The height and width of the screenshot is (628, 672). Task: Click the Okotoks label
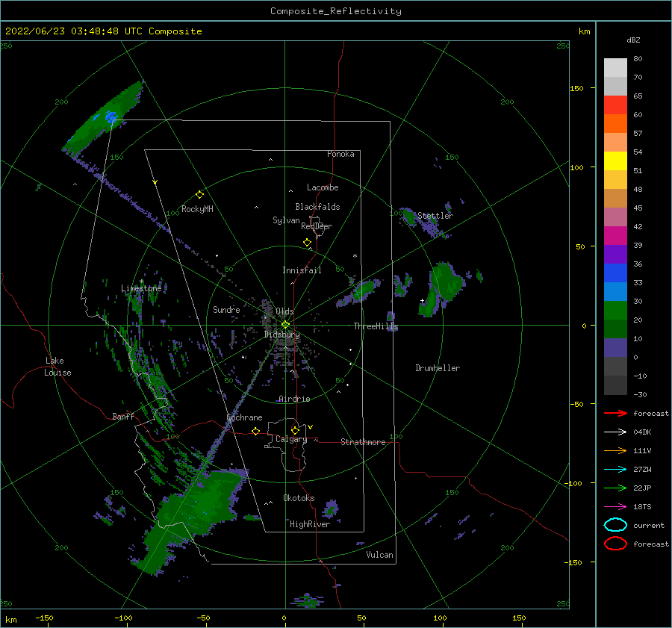tap(299, 498)
